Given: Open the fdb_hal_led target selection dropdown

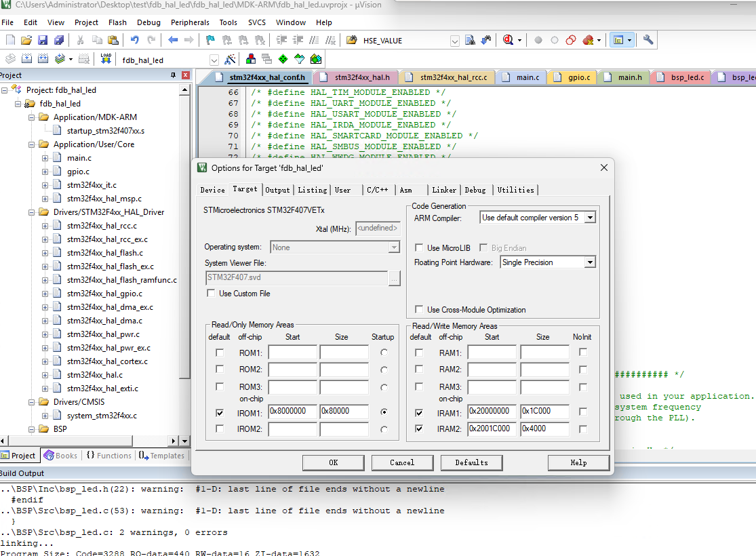Looking at the screenshot, I should click(214, 60).
